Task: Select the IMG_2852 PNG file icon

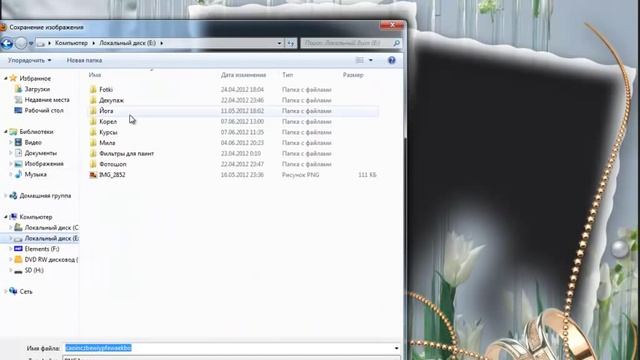Action: tap(93, 175)
